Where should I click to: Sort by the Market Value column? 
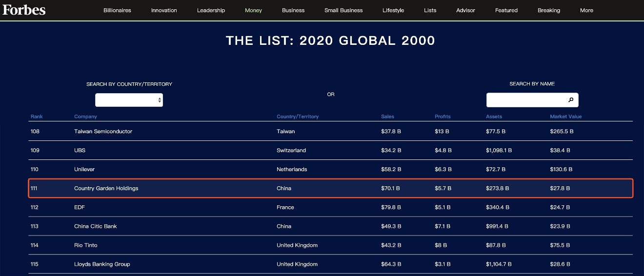click(565, 117)
